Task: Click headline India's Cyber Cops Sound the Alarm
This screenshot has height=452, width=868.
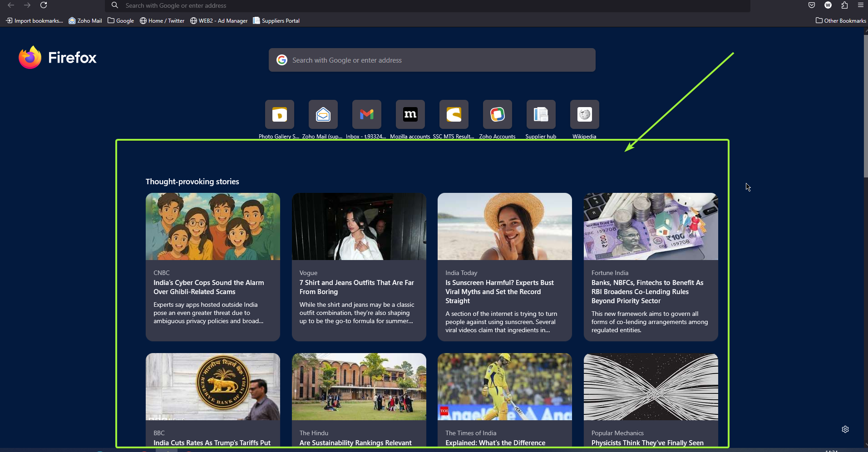Action: coord(209,287)
